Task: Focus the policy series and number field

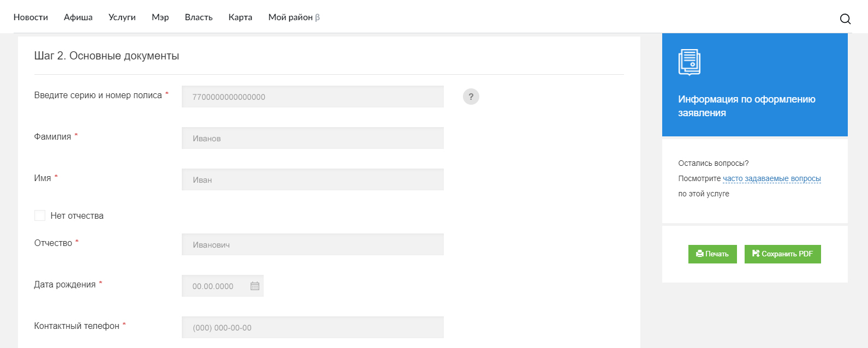Action: point(312,97)
